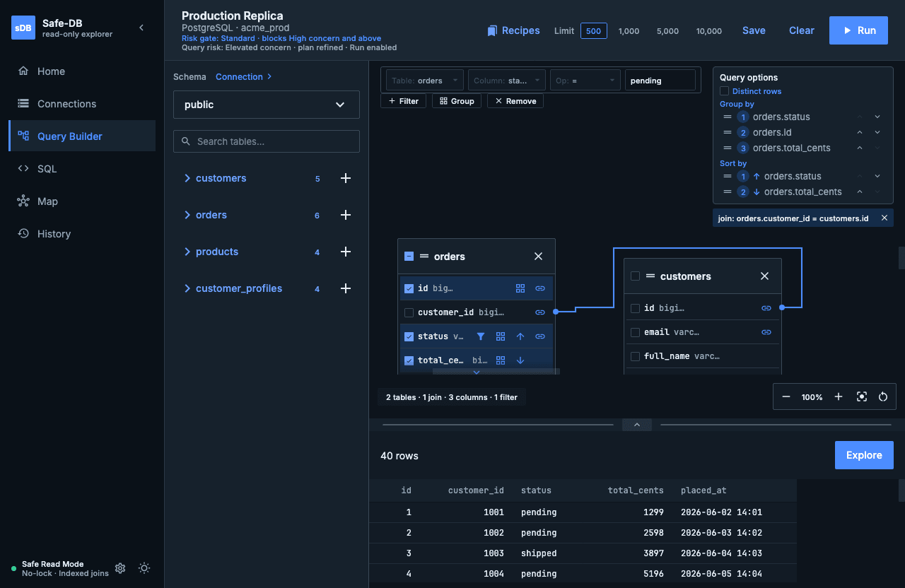Click the Search tables input
Screen dimensions: 905x588
[x=267, y=141]
